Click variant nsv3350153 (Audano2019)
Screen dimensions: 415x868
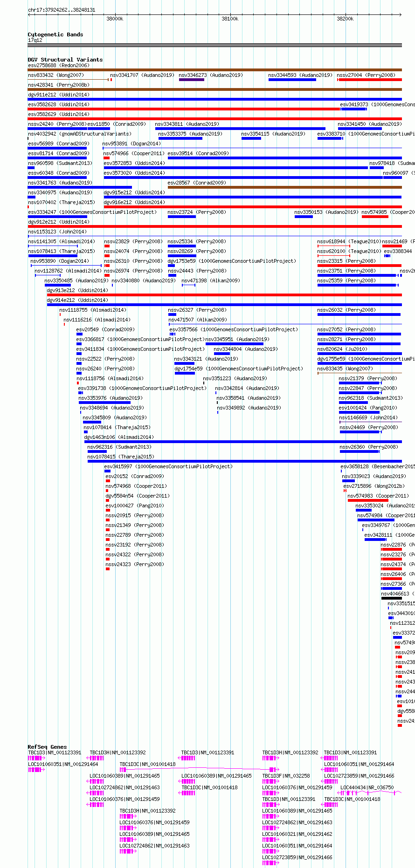326,212
